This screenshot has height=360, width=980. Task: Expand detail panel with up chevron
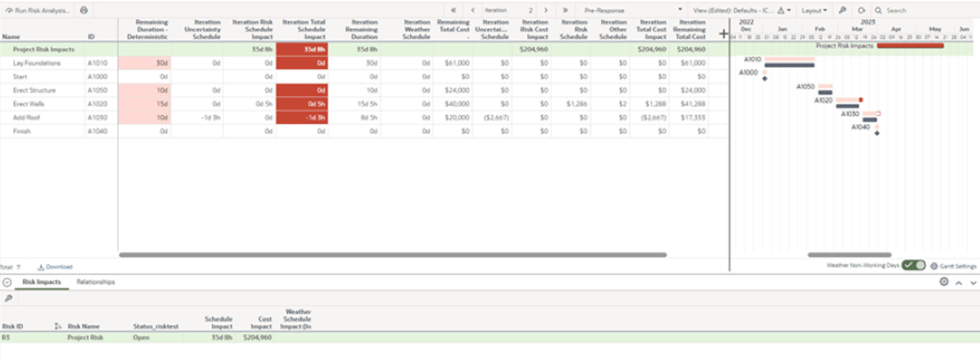959,283
